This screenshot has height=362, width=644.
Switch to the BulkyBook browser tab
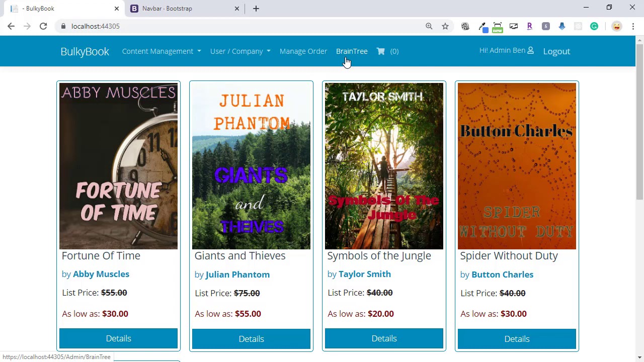63,9
